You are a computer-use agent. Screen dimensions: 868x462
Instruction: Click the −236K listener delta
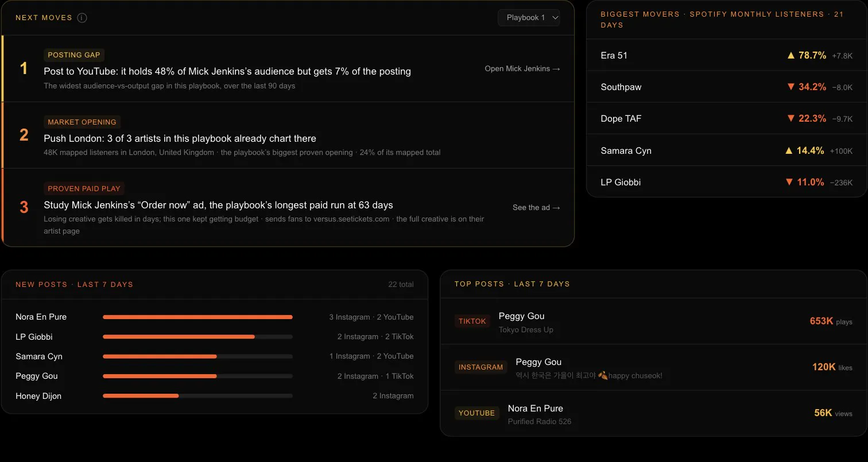point(841,183)
